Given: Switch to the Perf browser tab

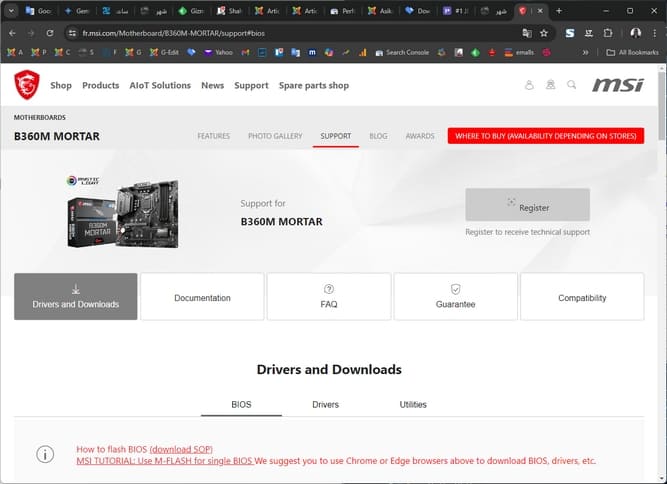Looking at the screenshot, I should (x=343, y=11).
